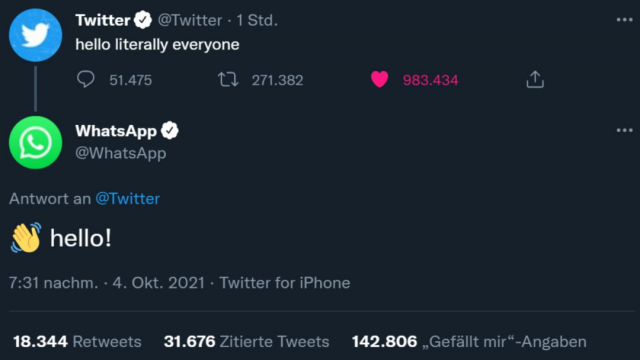
Task: Click the share upload icon
Action: [x=535, y=80]
